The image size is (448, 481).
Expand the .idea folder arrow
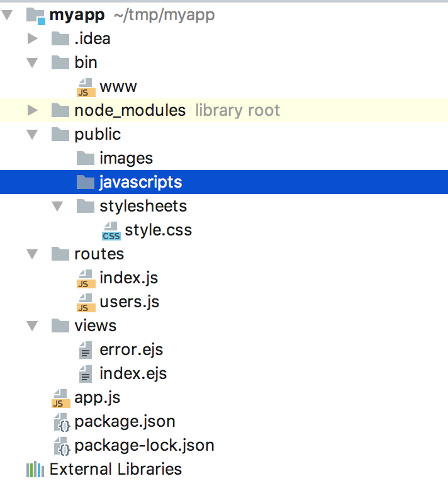[x=33, y=39]
